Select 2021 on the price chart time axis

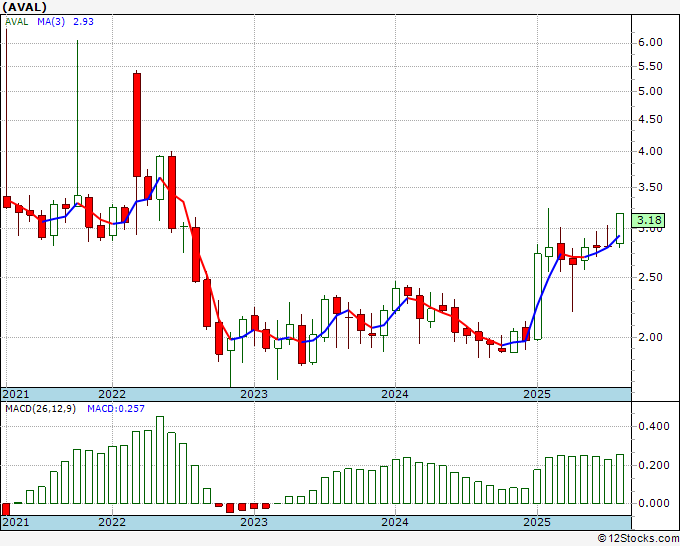click(16, 394)
